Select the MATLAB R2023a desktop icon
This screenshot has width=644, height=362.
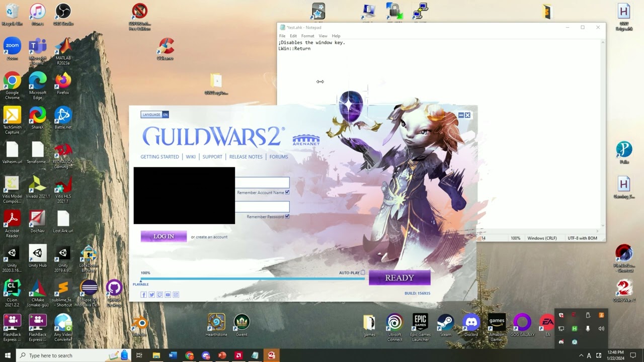(63, 52)
